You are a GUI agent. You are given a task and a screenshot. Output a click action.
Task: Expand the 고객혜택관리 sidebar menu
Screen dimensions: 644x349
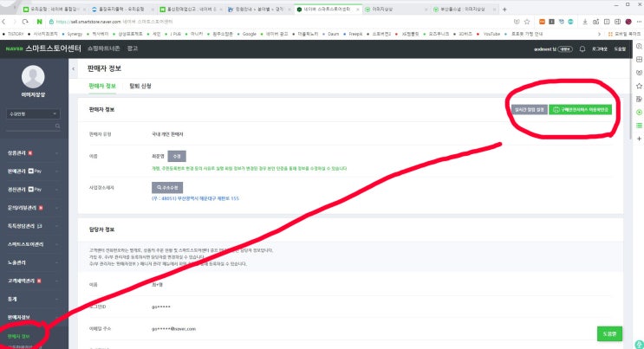pyautogui.click(x=34, y=281)
